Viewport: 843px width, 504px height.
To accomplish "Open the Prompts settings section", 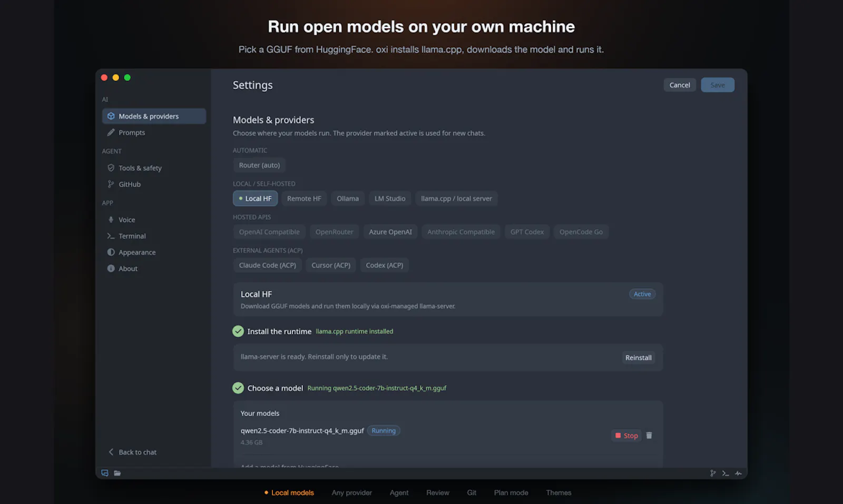I will (154, 133).
